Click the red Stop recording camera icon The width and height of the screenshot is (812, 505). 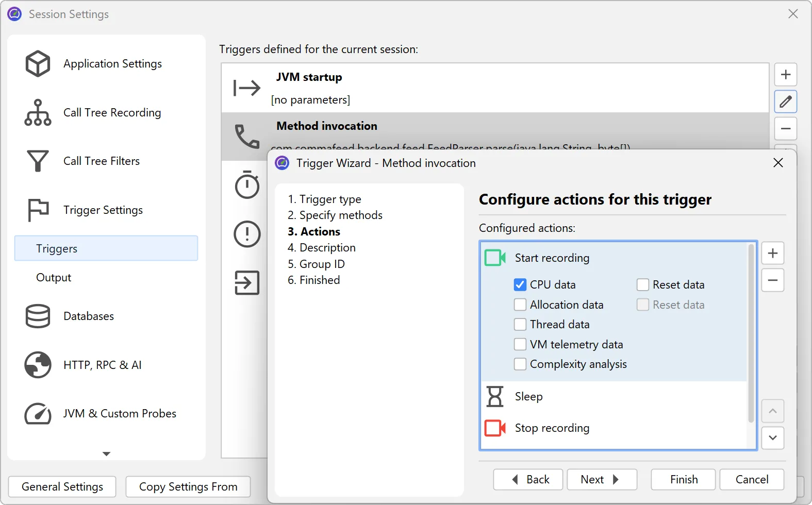[x=494, y=428]
